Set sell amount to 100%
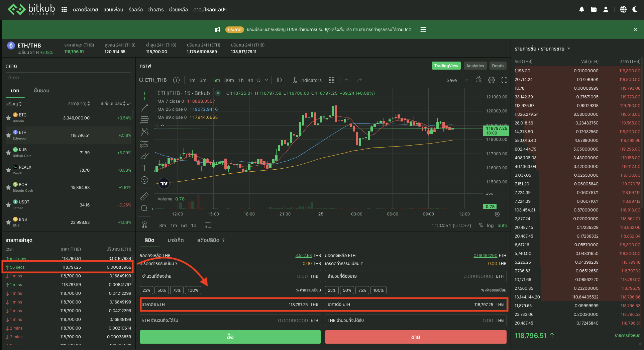644x350 pixels. click(x=378, y=290)
